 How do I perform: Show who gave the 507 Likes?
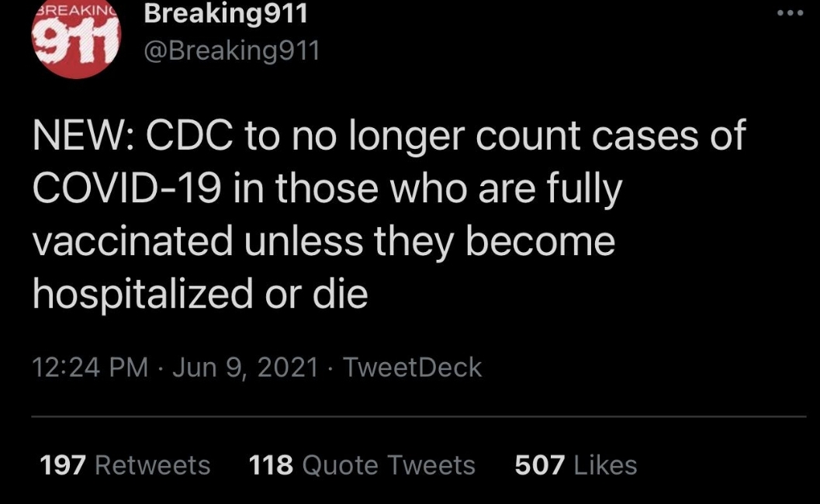point(576,464)
